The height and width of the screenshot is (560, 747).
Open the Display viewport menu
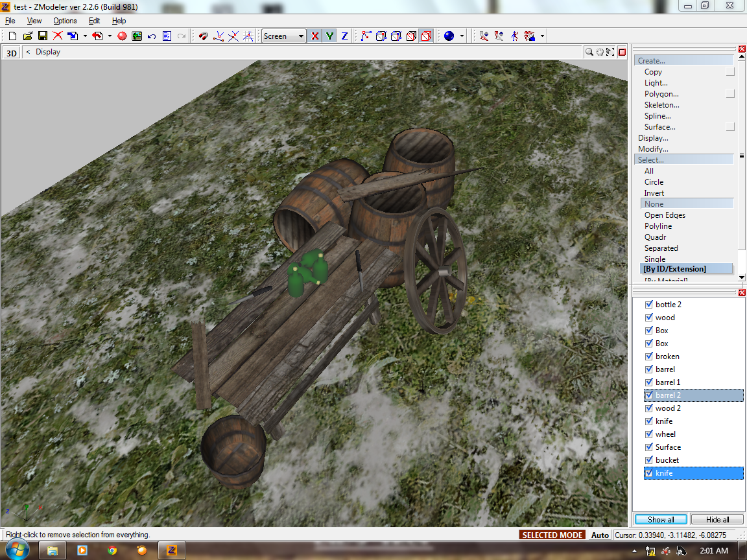(x=48, y=52)
